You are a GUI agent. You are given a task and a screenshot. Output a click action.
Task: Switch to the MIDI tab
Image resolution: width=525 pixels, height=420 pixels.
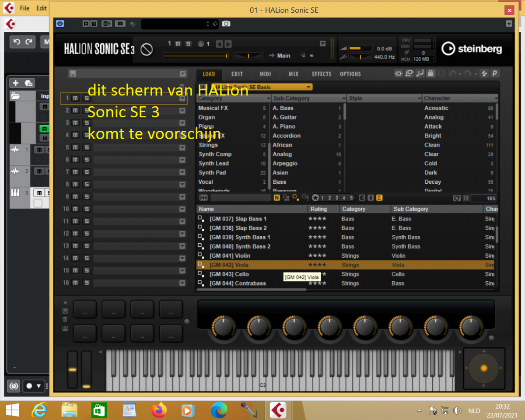(x=265, y=74)
